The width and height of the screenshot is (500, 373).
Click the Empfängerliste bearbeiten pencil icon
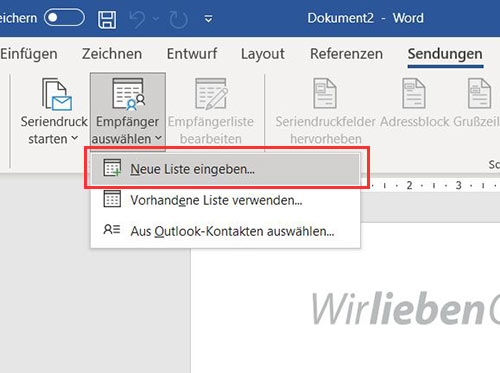pyautogui.click(x=212, y=94)
